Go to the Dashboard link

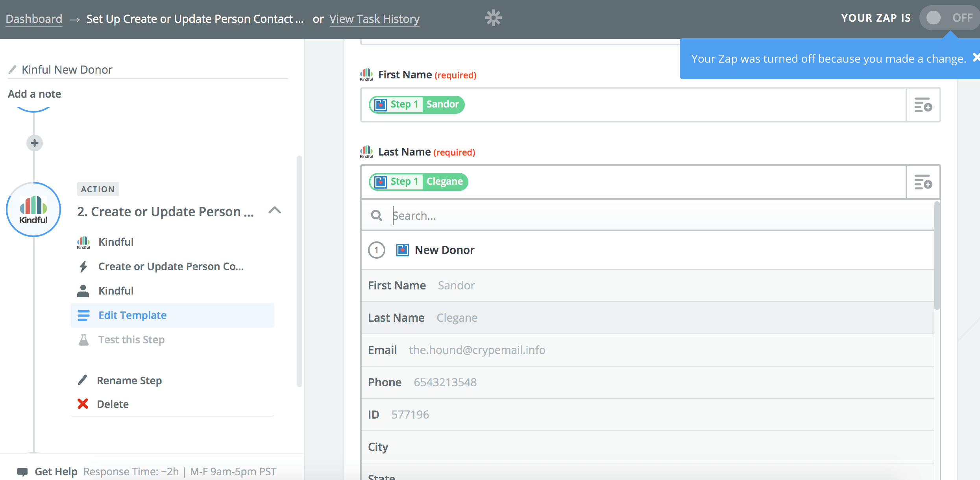point(34,19)
